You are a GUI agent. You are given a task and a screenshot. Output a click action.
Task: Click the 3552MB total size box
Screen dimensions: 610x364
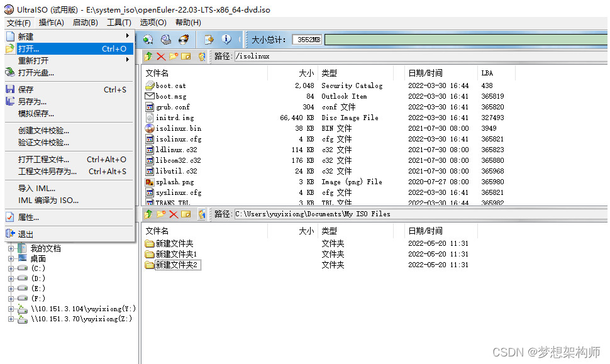point(307,40)
